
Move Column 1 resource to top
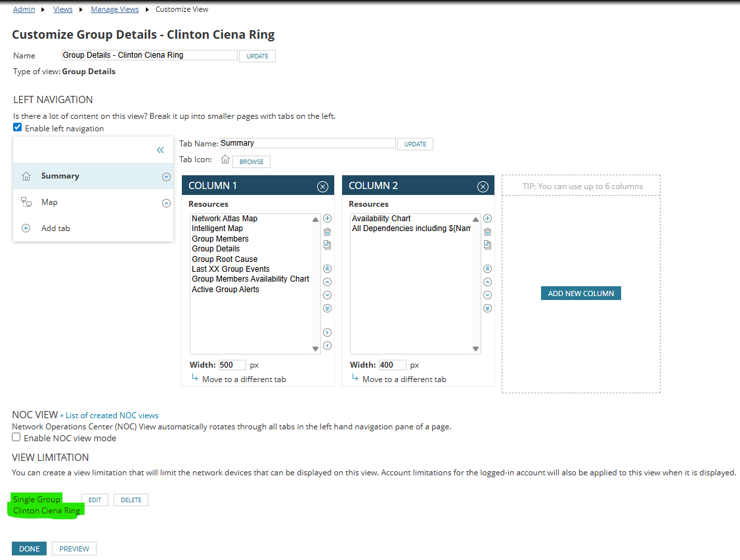327,269
